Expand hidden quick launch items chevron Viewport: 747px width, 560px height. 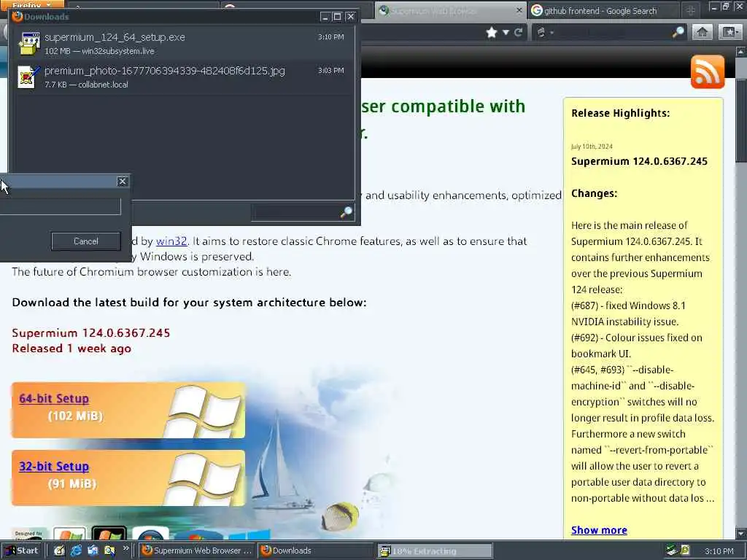coord(125,548)
